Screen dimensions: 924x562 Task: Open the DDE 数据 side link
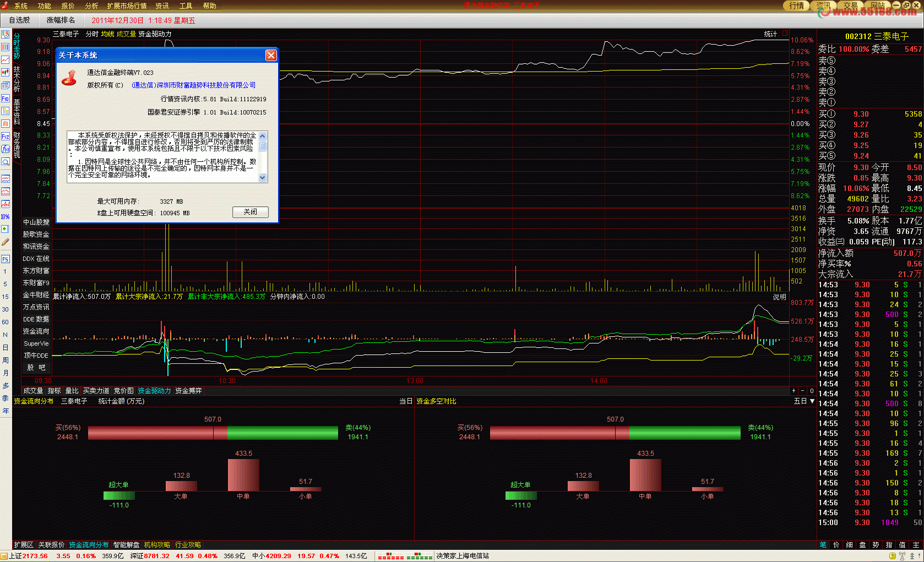36,319
